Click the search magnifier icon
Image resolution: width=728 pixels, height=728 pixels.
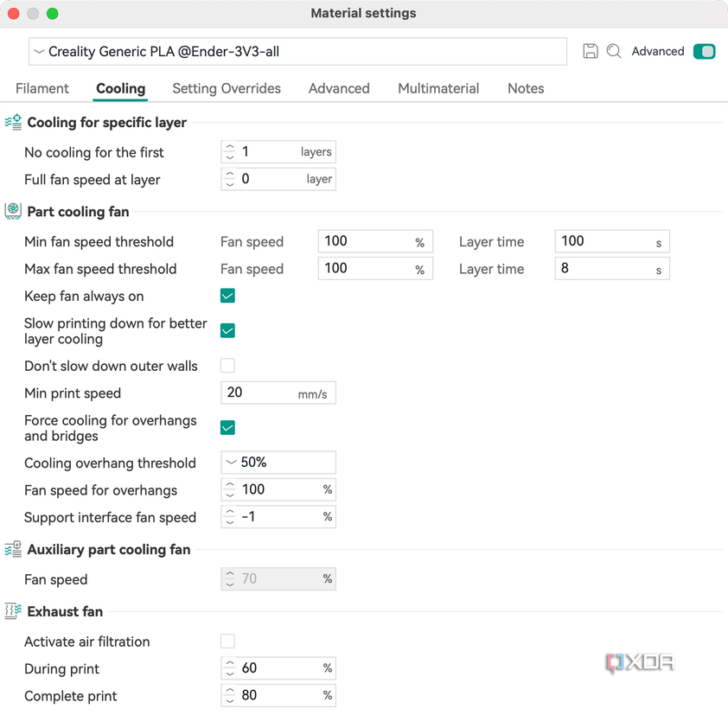[614, 51]
